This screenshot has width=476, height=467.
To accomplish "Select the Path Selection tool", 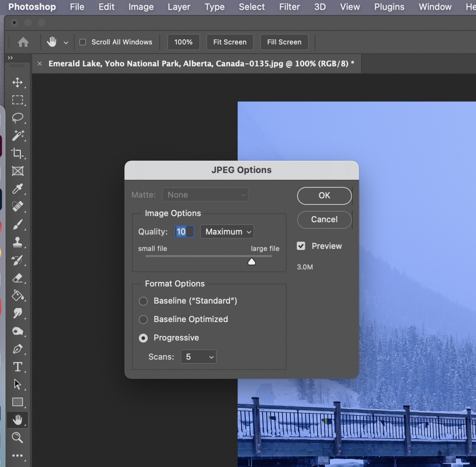I will tap(17, 384).
